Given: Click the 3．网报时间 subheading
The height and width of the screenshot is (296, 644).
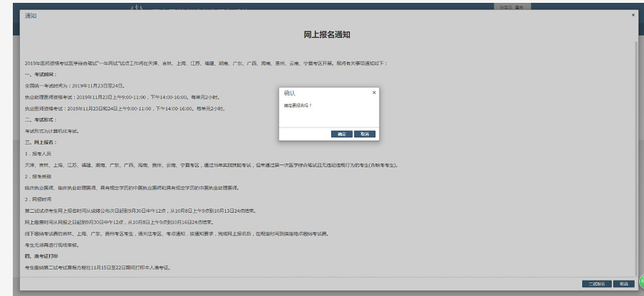Looking at the screenshot, I should click(38, 199).
